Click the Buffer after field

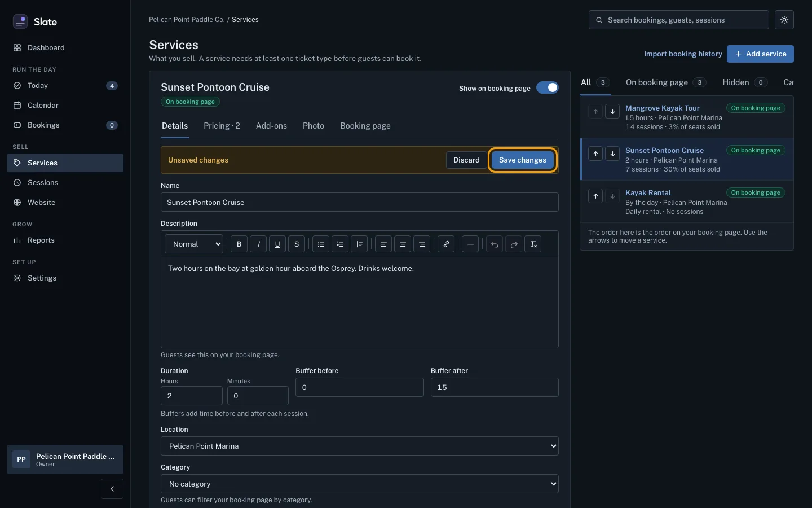coord(495,387)
